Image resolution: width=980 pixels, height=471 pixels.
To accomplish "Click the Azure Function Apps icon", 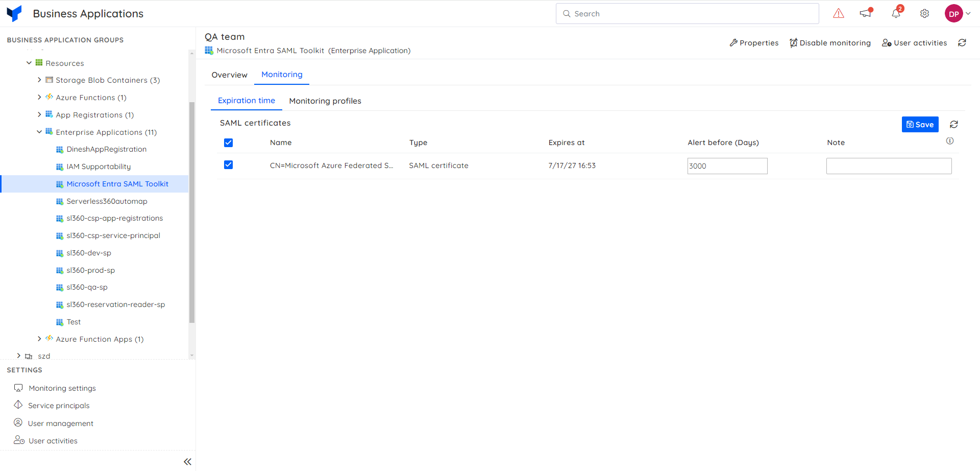I will pos(49,338).
